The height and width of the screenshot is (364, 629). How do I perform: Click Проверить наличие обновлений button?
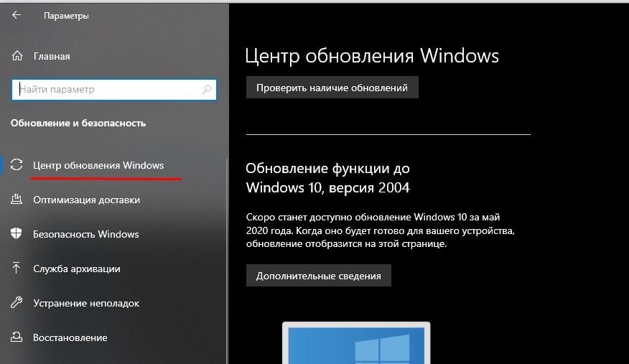point(332,88)
